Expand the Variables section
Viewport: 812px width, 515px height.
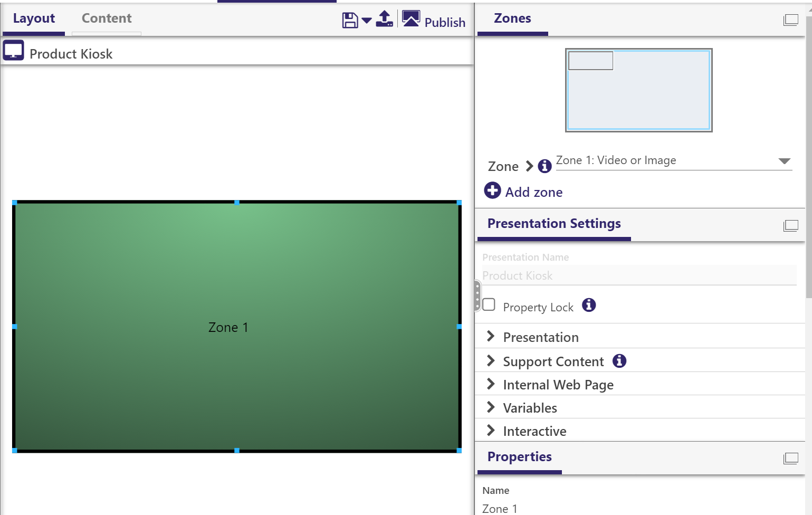[x=530, y=408]
